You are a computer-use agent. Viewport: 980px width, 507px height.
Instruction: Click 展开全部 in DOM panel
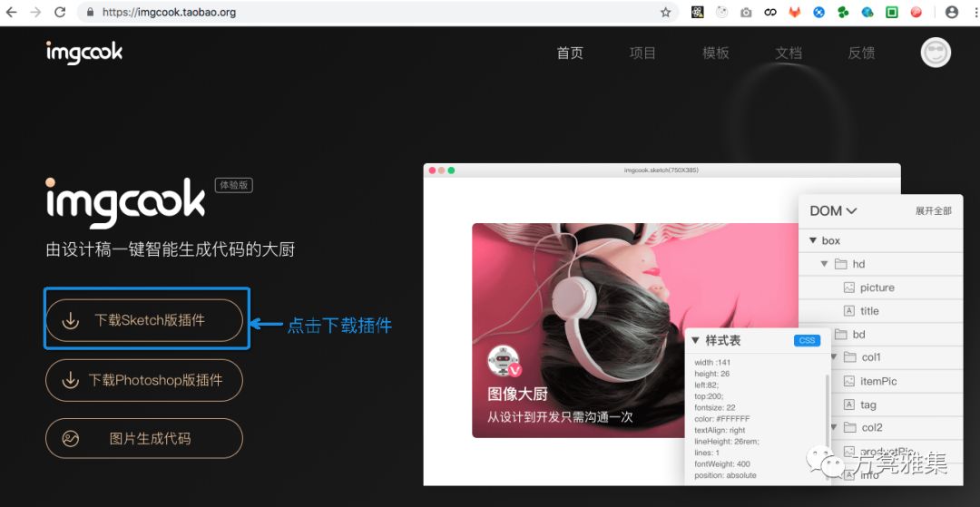pyautogui.click(x=933, y=211)
